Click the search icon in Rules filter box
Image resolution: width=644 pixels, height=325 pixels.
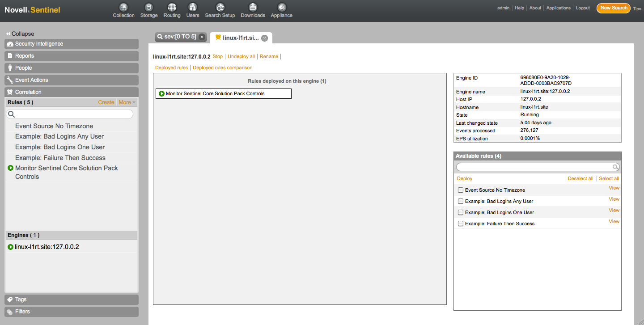(11, 114)
